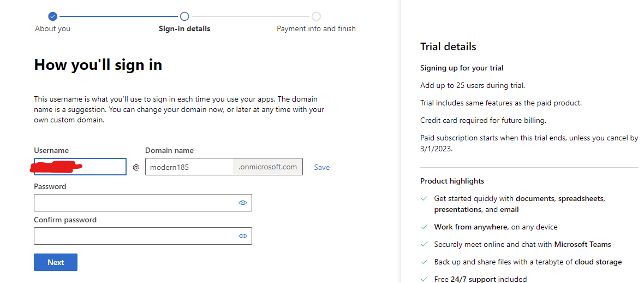Show password with Confirm password eye icon

pyautogui.click(x=243, y=236)
